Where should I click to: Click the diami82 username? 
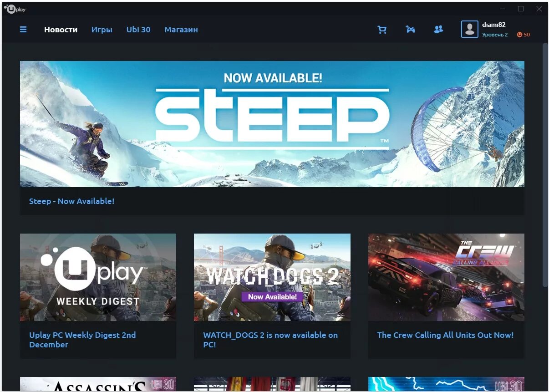494,25
